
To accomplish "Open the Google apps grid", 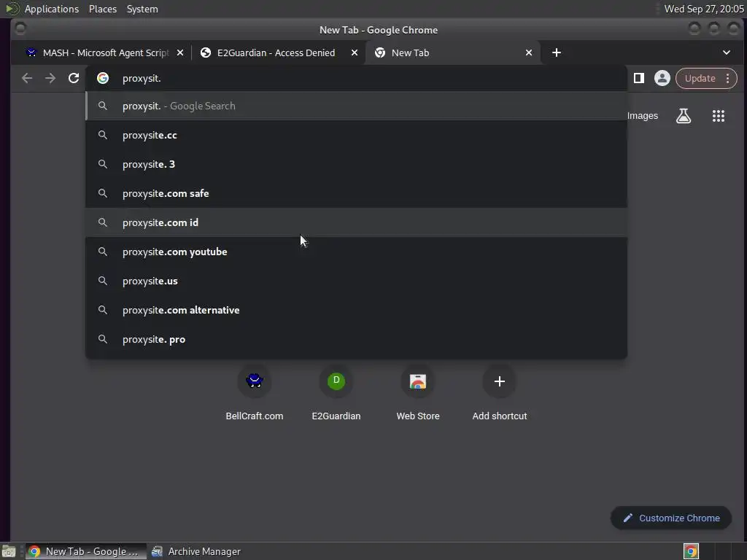I will click(719, 116).
